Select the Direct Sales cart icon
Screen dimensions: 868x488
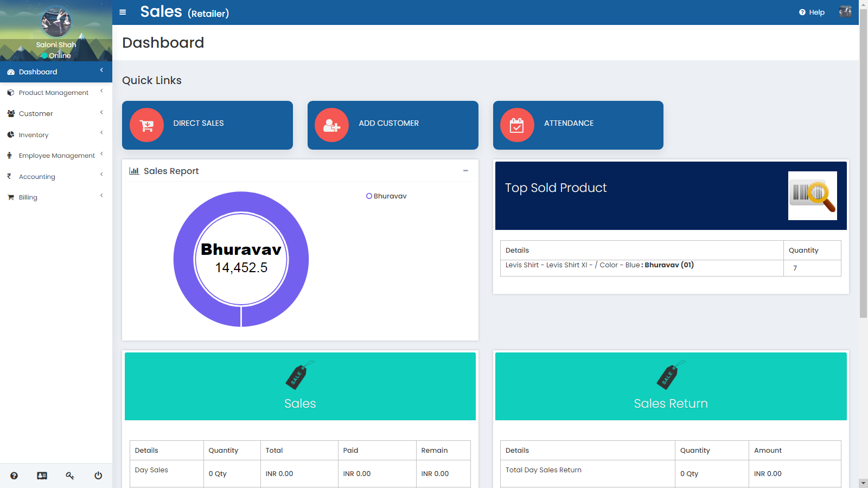click(146, 125)
